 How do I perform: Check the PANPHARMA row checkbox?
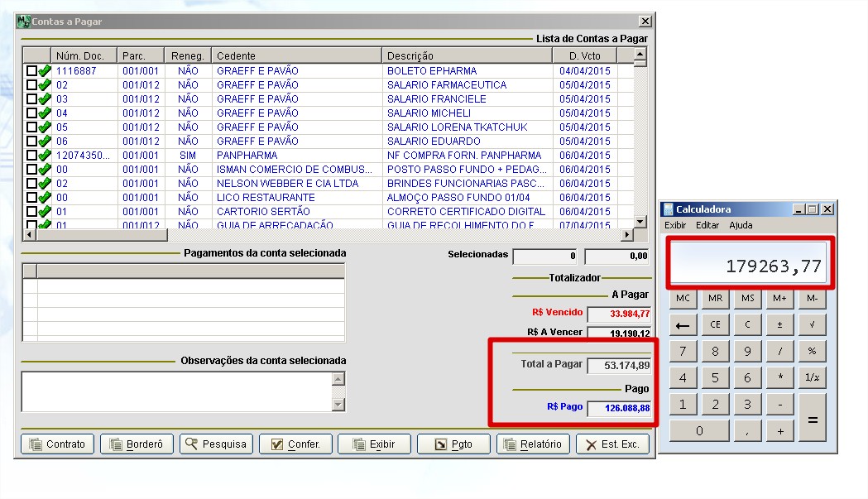point(31,156)
